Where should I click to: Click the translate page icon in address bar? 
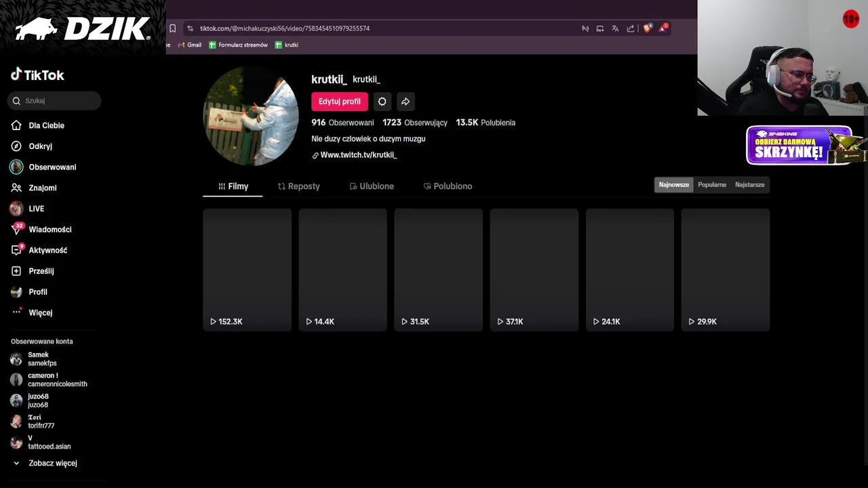tap(615, 28)
